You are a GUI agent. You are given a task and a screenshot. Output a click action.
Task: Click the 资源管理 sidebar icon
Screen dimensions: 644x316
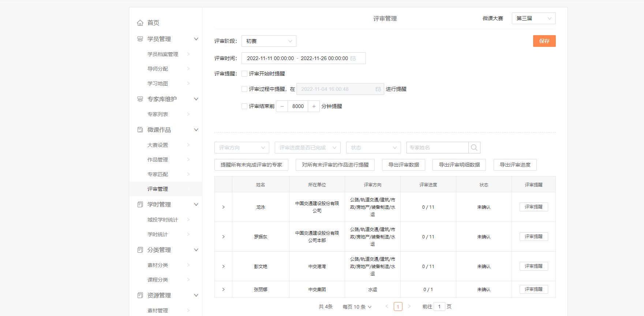[140, 295]
